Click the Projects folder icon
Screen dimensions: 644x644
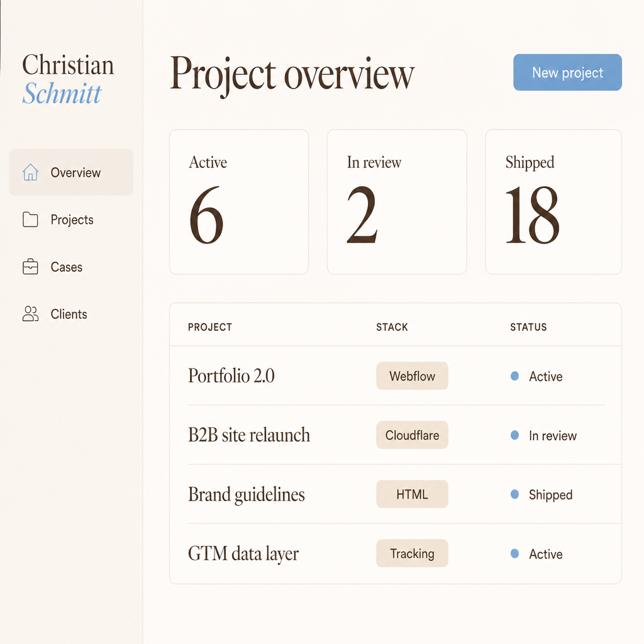coord(30,219)
